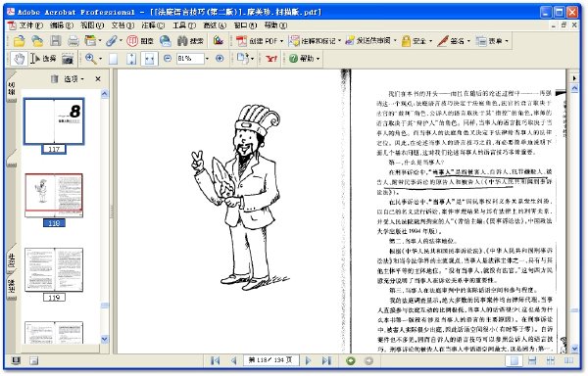588x376 pixels.
Task: Click the colorful digital editions icon
Action: pos(219,40)
